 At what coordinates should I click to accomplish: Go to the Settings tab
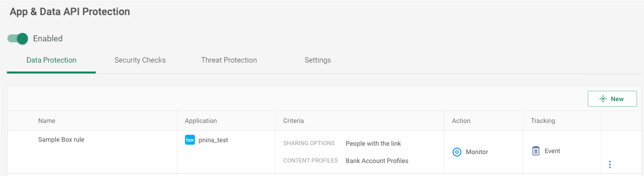[317, 60]
